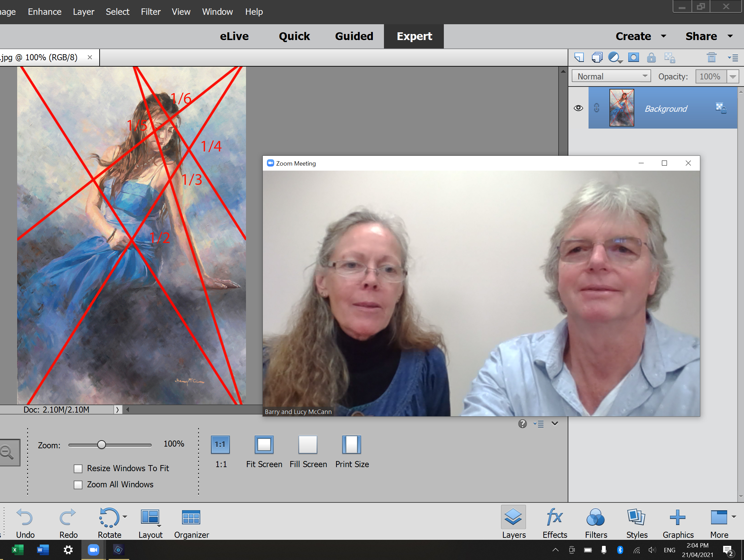This screenshot has height=560, width=744.
Task: Open the Window menu
Action: pyautogui.click(x=217, y=12)
